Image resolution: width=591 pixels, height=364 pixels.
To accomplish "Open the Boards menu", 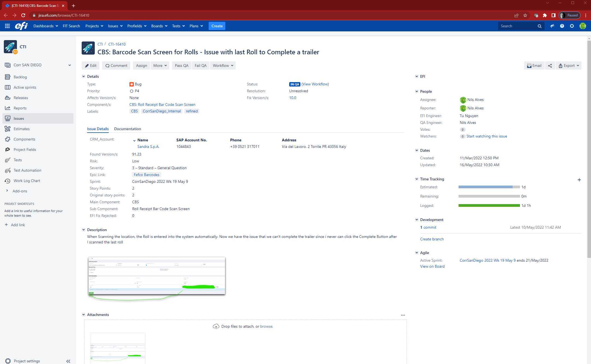I will tap(159, 26).
